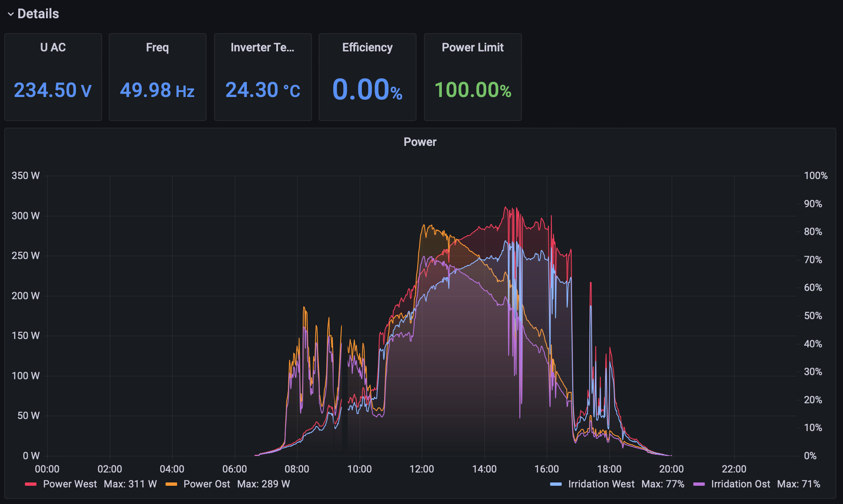This screenshot has height=504, width=843.
Task: Isolate Irridation Ost series via legend label
Action: [741, 484]
